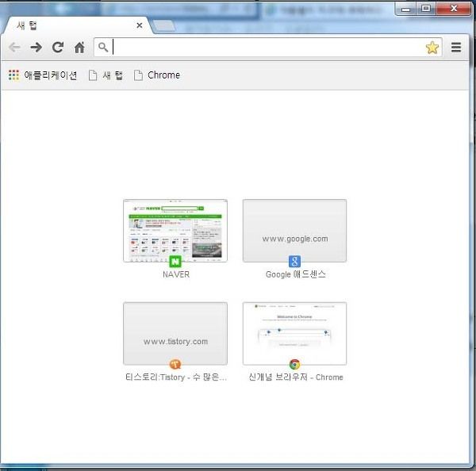Go back using the back arrow
The height and width of the screenshot is (471, 476).
14,48
